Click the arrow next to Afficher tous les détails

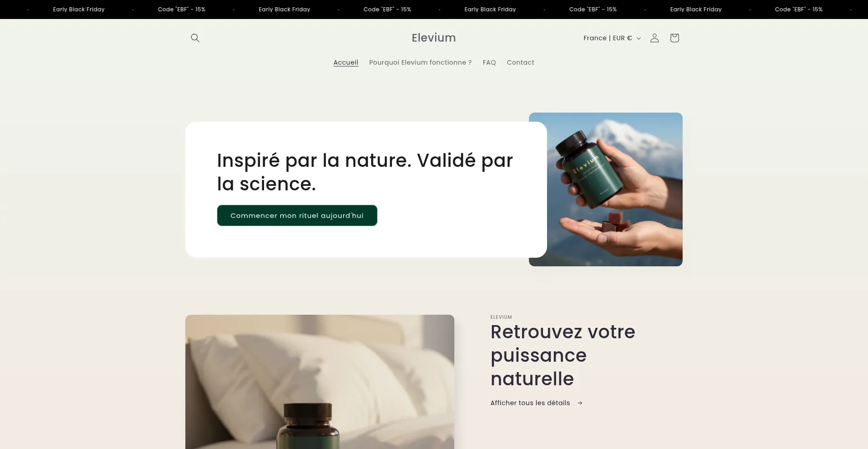click(580, 403)
